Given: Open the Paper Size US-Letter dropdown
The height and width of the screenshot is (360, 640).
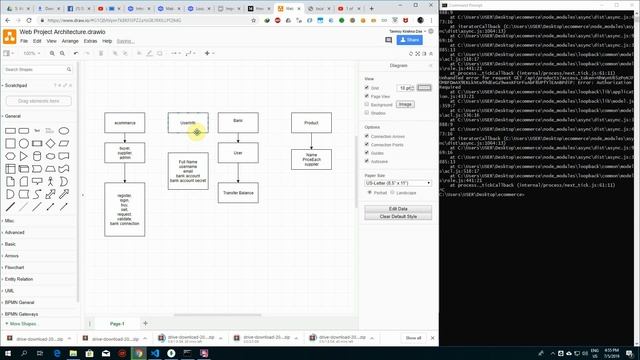Looking at the screenshot, I should coord(398,183).
